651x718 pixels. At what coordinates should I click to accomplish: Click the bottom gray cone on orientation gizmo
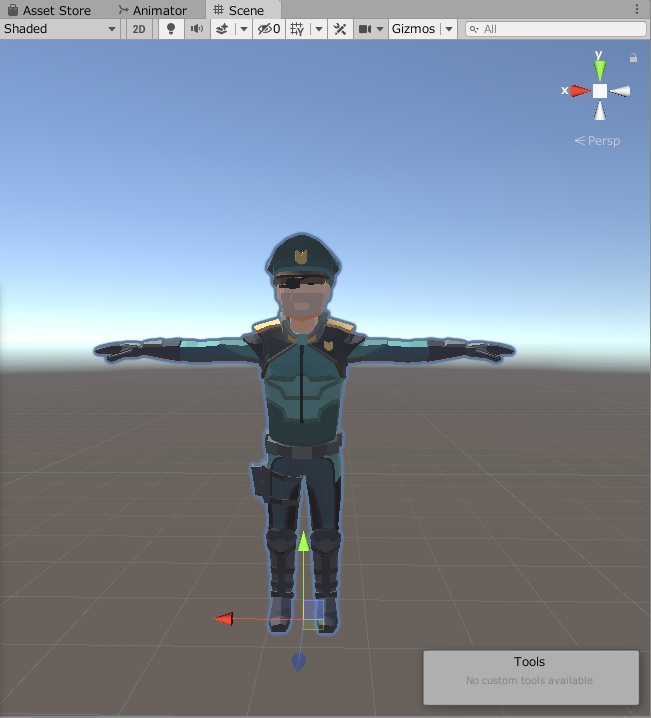click(x=600, y=110)
